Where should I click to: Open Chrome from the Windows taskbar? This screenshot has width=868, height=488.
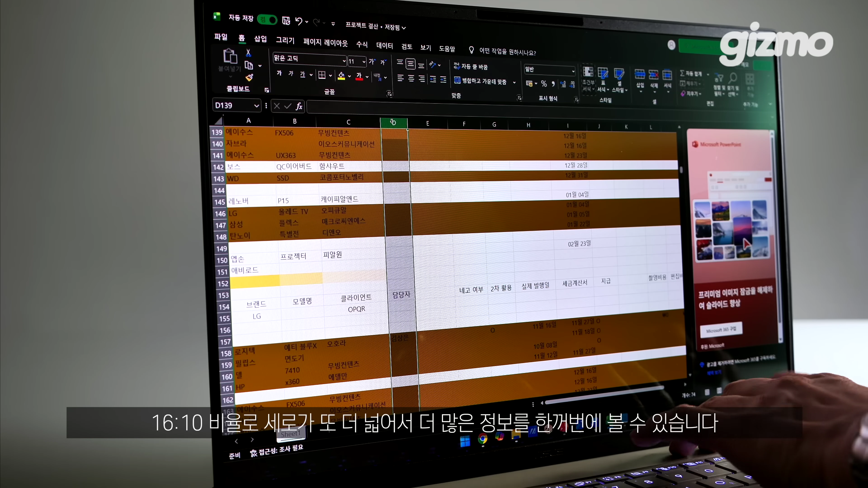click(483, 439)
